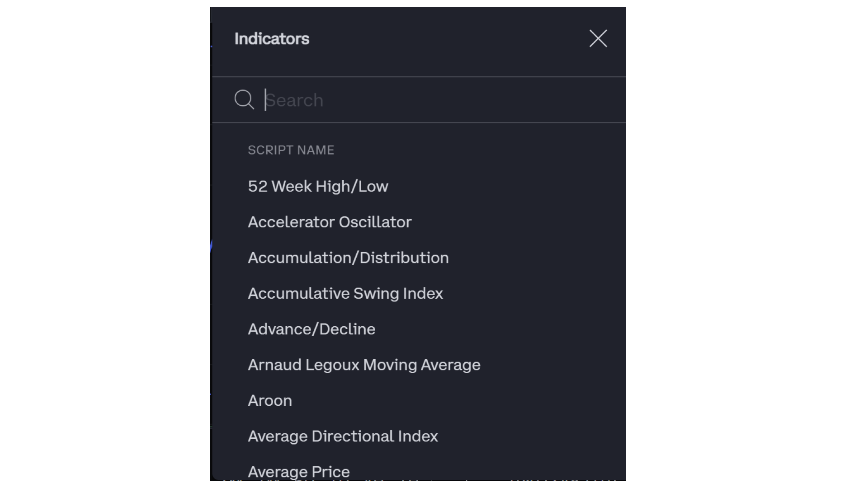Click the first indicator in the list

318,186
